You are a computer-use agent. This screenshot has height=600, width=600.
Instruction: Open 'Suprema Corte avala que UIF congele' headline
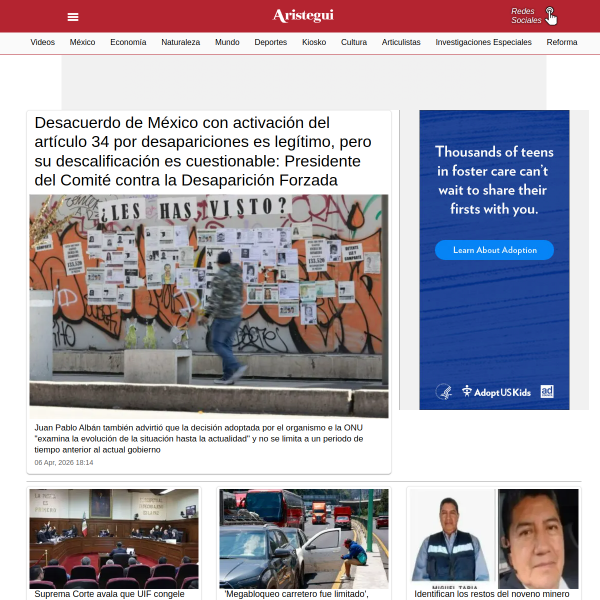click(x=109, y=594)
